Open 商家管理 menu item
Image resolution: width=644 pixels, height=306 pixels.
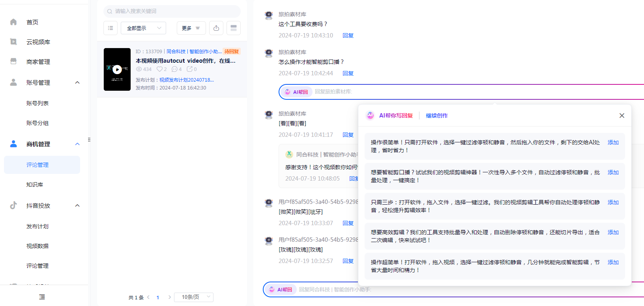(x=38, y=62)
